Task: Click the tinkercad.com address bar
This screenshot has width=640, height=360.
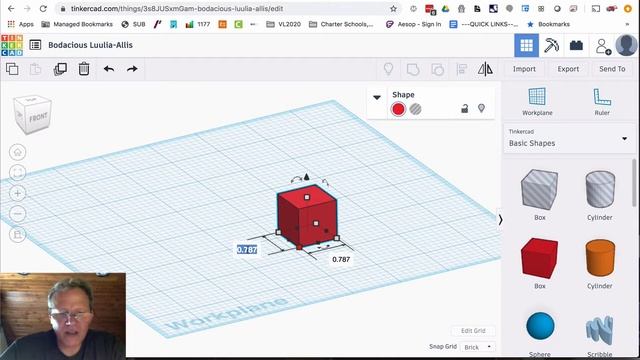Action: (x=229, y=9)
